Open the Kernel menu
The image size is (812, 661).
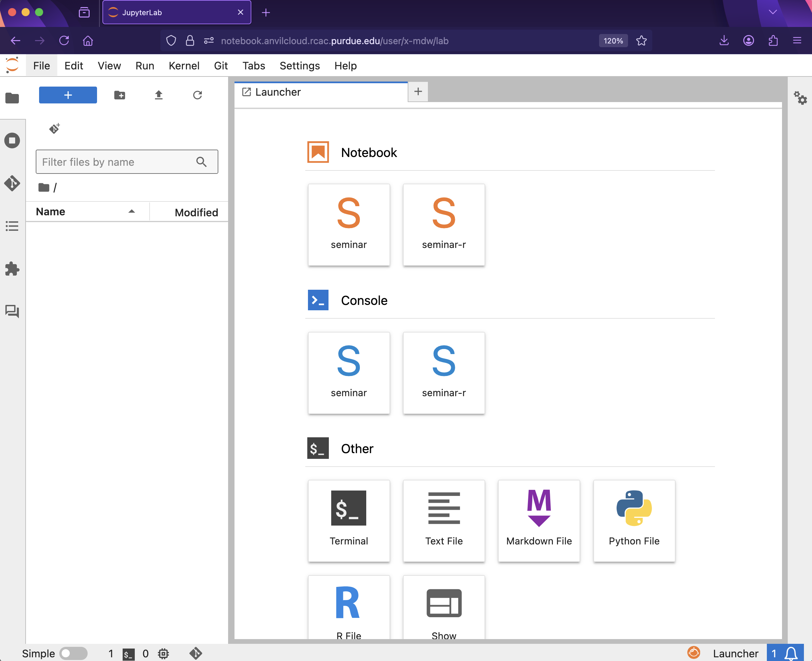coord(184,65)
